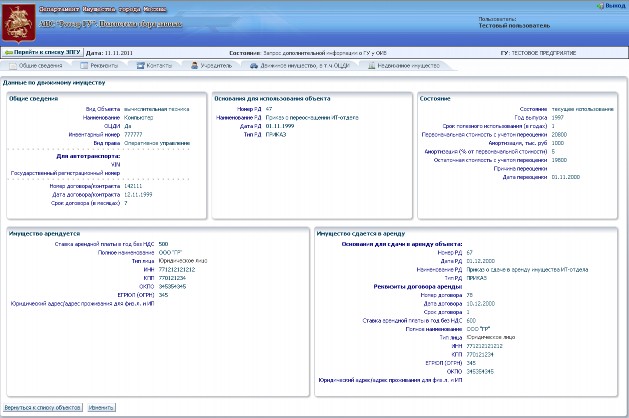Image resolution: width=629 pixels, height=418 pixels.
Task: Click the contract date value 12.11.1999
Action: [138, 195]
